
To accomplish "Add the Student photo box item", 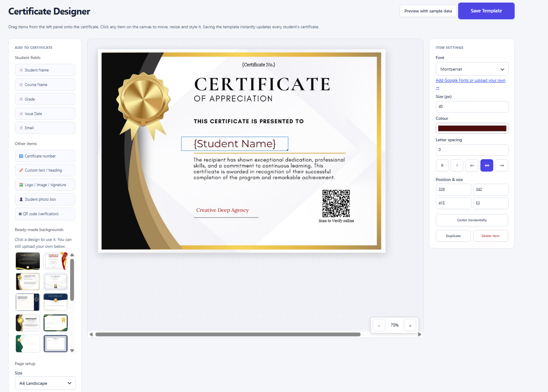I will (45, 199).
